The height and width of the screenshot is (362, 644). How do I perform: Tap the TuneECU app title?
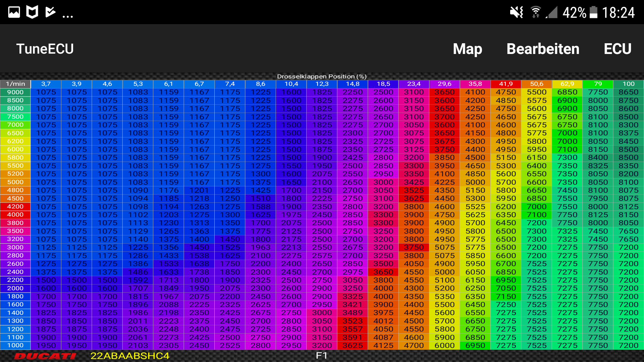[45, 49]
